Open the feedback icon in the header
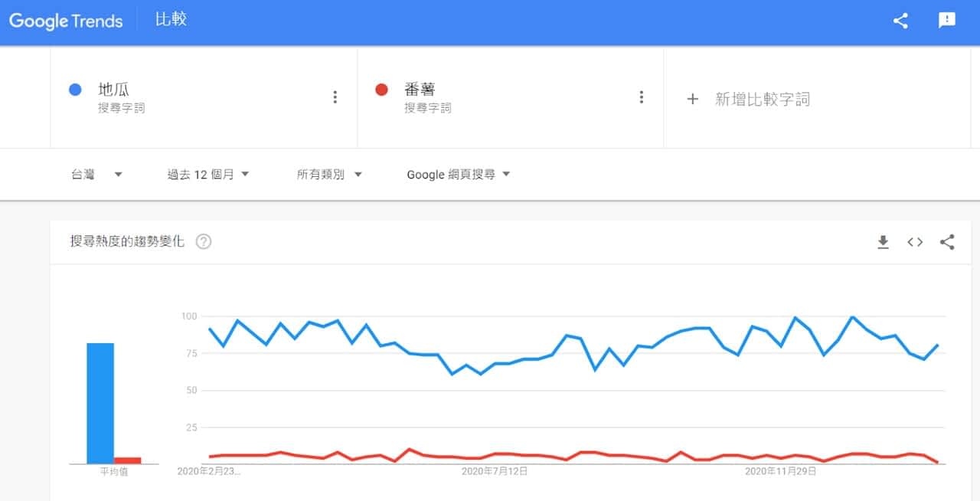This screenshot has height=501, width=980. [x=947, y=21]
